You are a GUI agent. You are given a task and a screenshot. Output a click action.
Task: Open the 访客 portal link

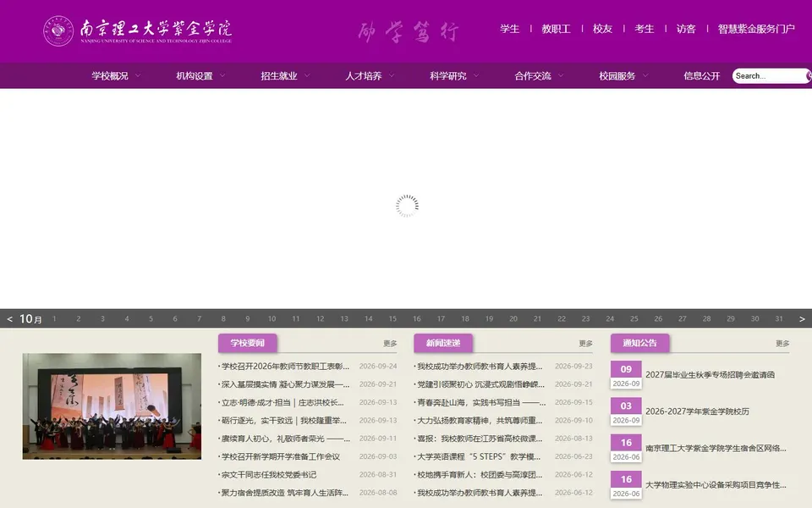[686, 29]
